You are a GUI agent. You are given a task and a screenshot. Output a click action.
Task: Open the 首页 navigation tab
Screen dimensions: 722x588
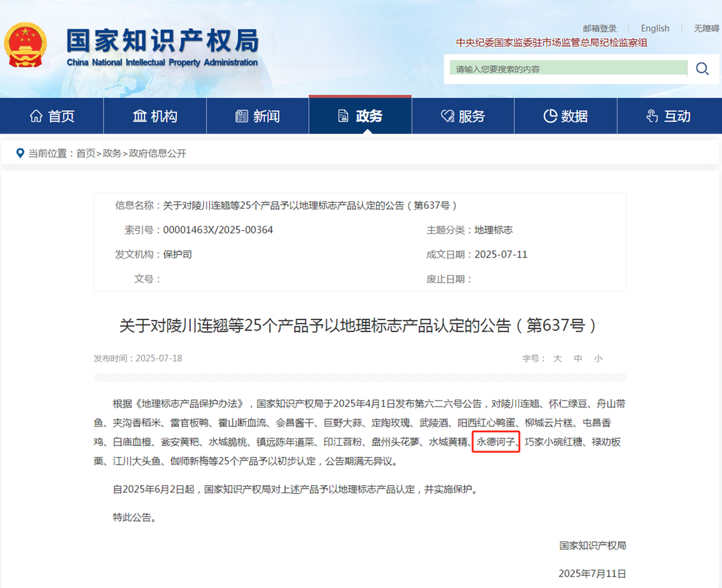point(52,116)
